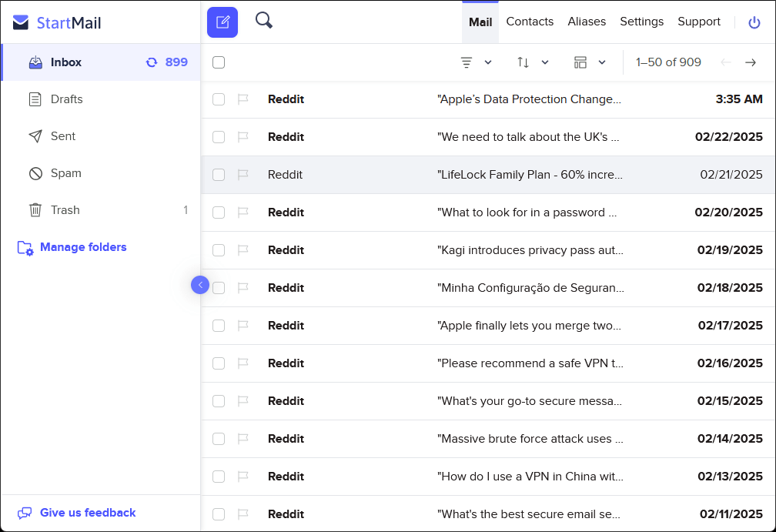Click the Inbox tray icon
The image size is (776, 532).
(35, 62)
